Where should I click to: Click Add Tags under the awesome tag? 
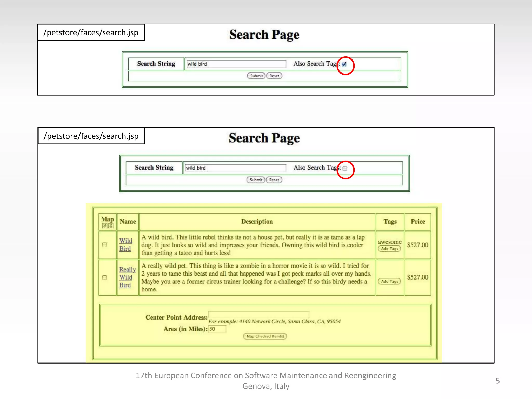coord(389,249)
